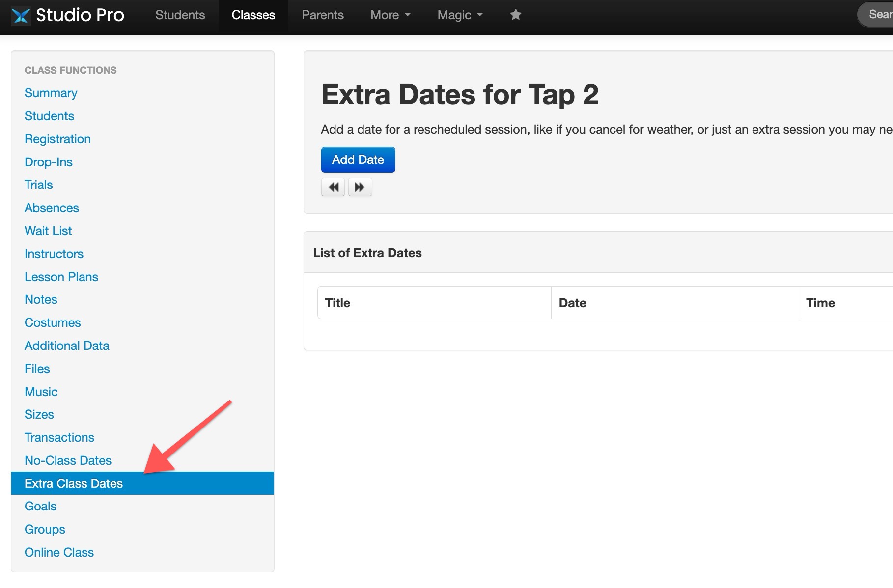Click the CLASS FUNCTIONS sidebar heading
Screen dimensions: 893x588
coord(71,70)
